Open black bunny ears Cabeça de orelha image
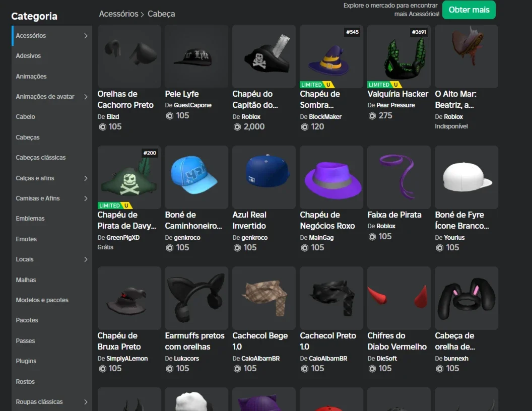Image resolution: width=532 pixels, height=411 pixels. coord(467,298)
